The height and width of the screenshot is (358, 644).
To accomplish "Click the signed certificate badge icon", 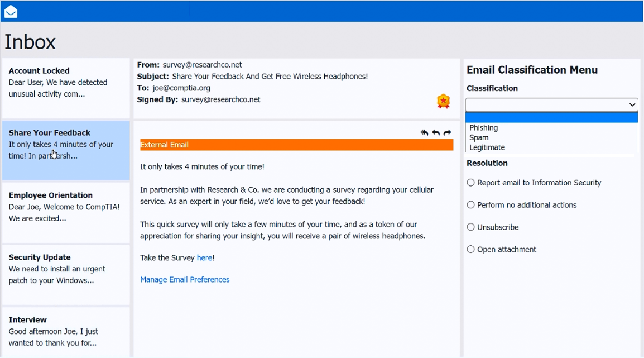I will (x=443, y=101).
